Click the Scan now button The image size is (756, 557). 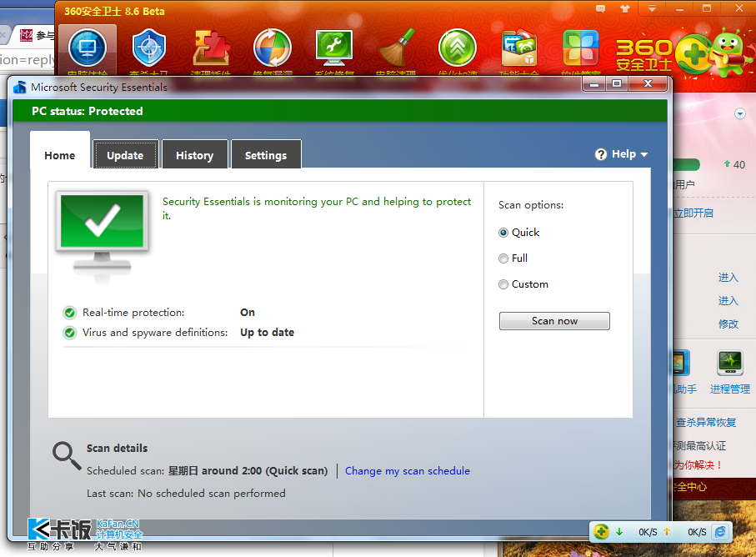554,321
